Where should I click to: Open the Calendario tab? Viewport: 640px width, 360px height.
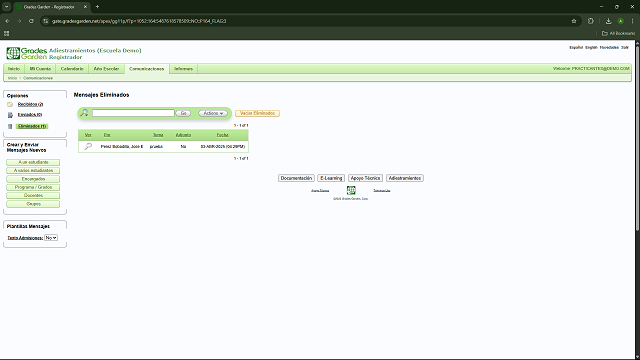click(x=72, y=69)
